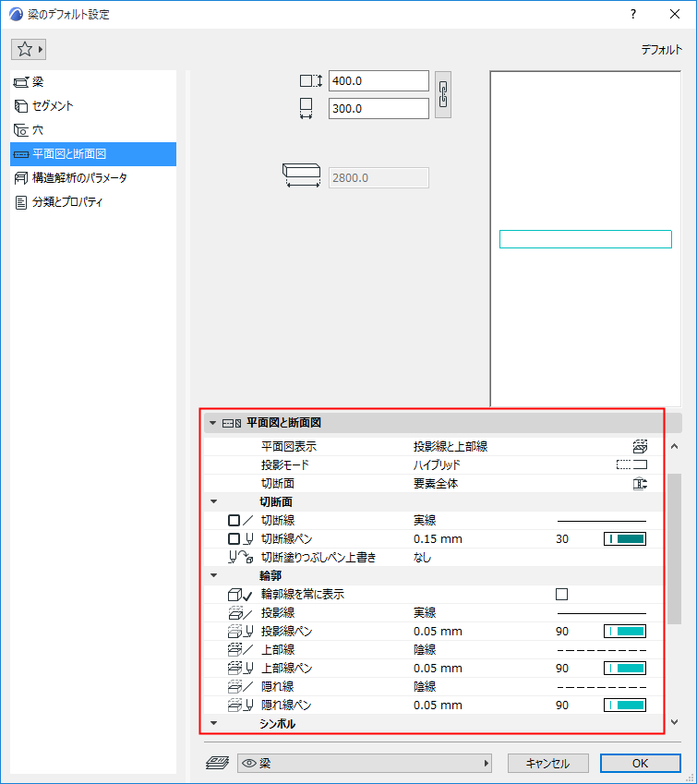Click the 0.15 mm pen weight value

pyautogui.click(x=438, y=539)
